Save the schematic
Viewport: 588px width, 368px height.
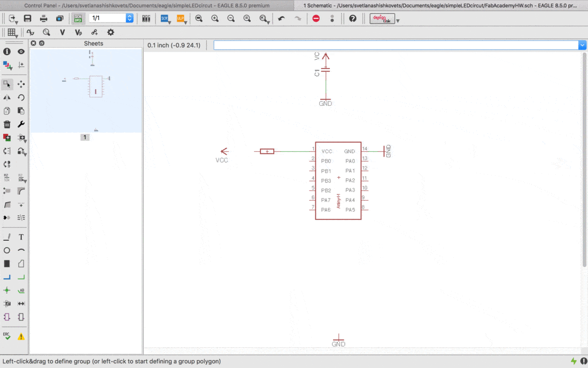[27, 18]
